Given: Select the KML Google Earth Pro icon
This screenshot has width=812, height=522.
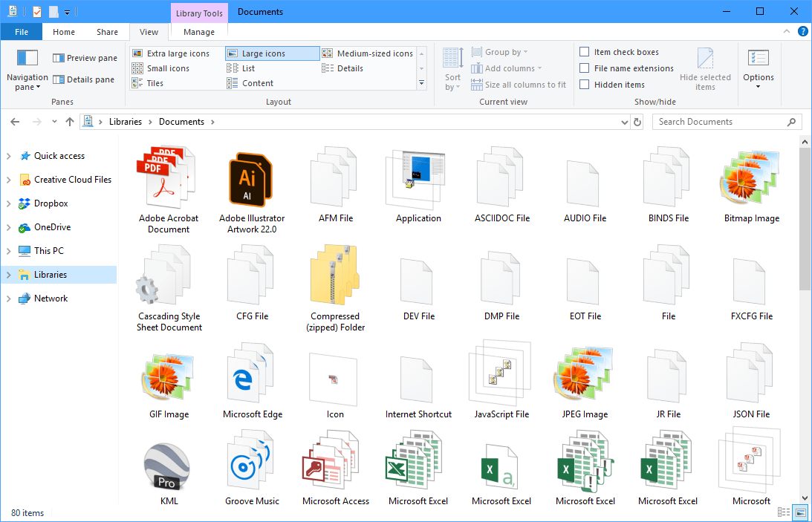Looking at the screenshot, I should [169, 466].
